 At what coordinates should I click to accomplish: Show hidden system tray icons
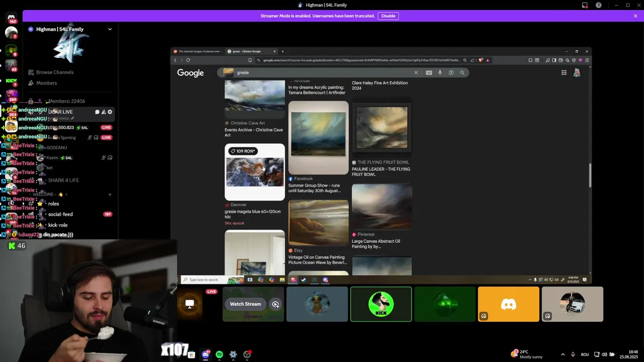click(x=562, y=354)
